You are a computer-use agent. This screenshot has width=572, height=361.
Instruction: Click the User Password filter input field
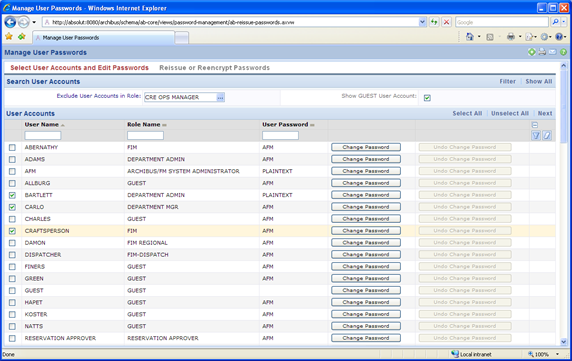point(280,136)
